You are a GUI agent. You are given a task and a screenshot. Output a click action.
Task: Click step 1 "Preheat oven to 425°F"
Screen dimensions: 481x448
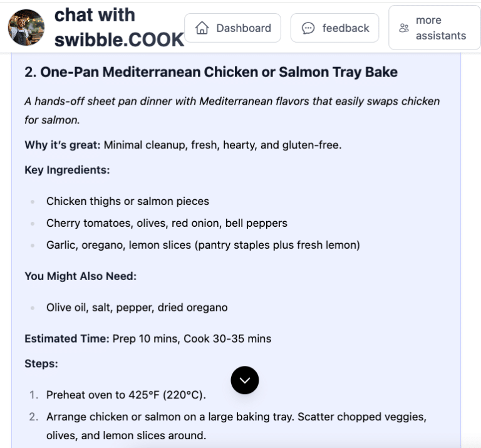pyautogui.click(x=126, y=395)
